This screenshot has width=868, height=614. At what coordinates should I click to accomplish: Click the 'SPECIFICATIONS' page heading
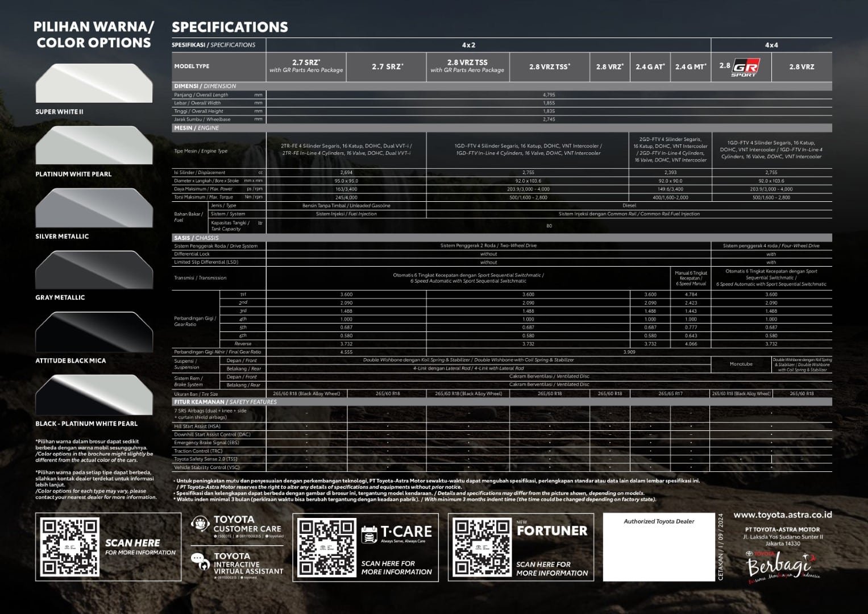coord(230,27)
